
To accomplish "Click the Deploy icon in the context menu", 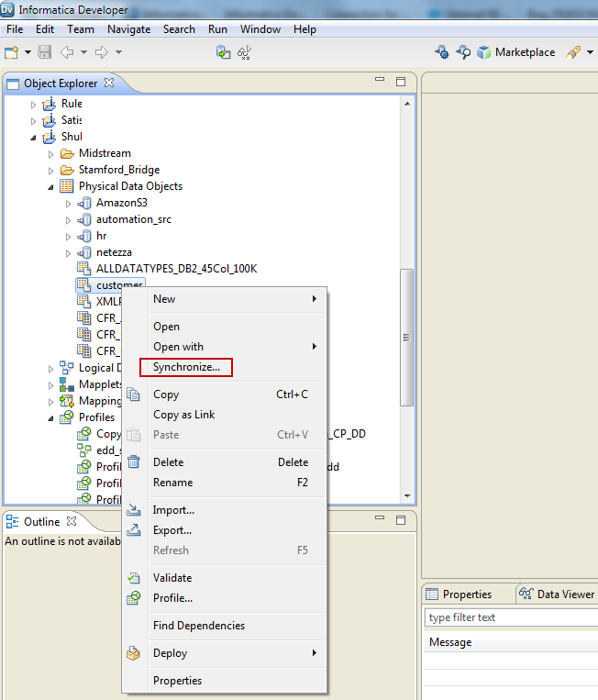I will [x=134, y=653].
